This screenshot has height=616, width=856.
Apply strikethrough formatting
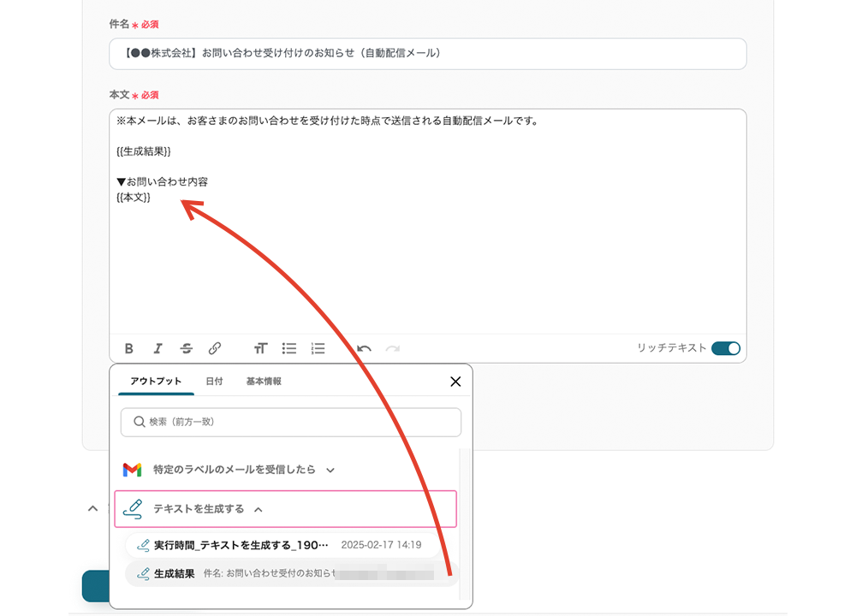tap(186, 348)
